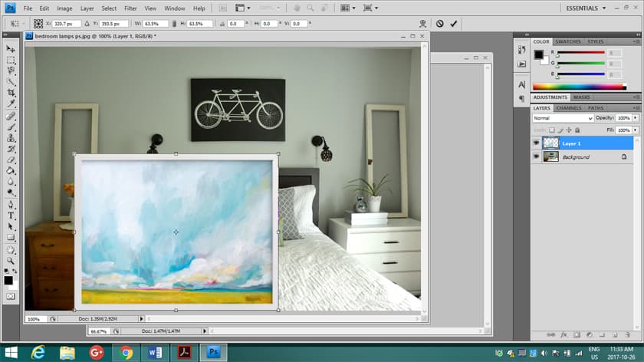Add a layer style with fx icon

(564, 335)
